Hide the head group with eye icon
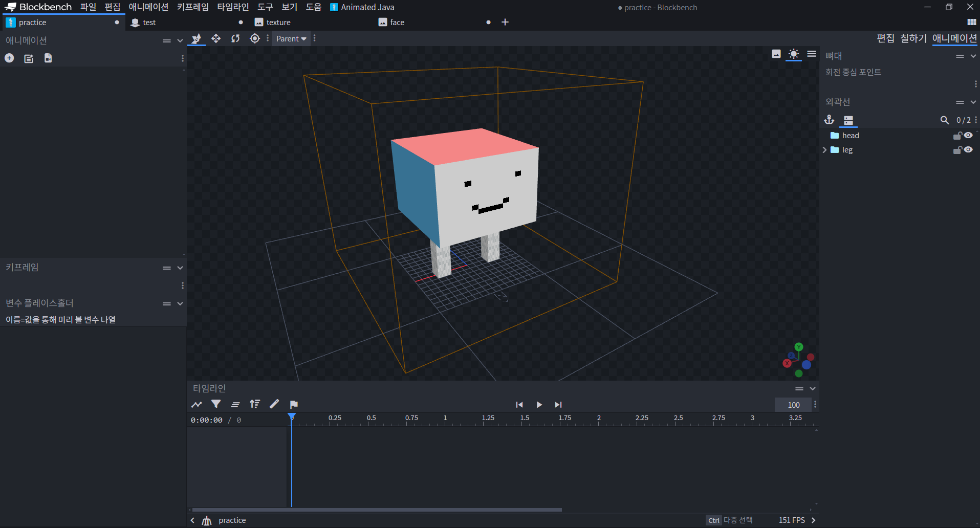This screenshot has width=980, height=528. pos(968,135)
